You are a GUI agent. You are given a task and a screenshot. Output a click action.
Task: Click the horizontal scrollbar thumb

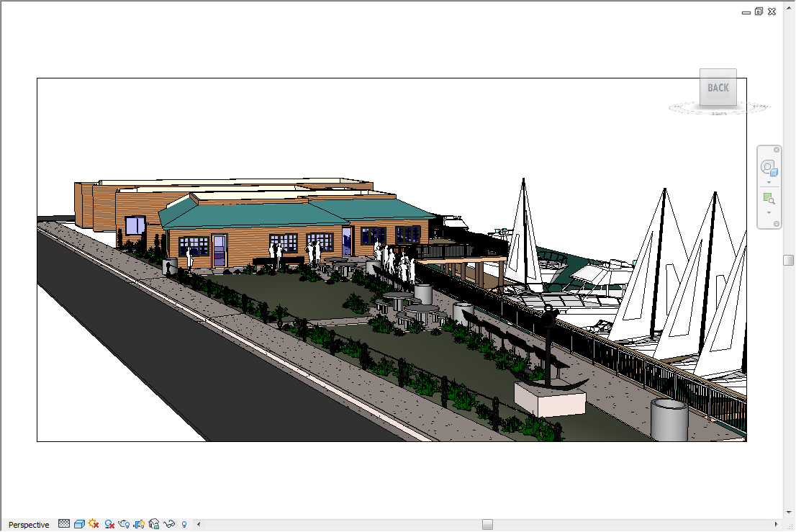pos(487,524)
